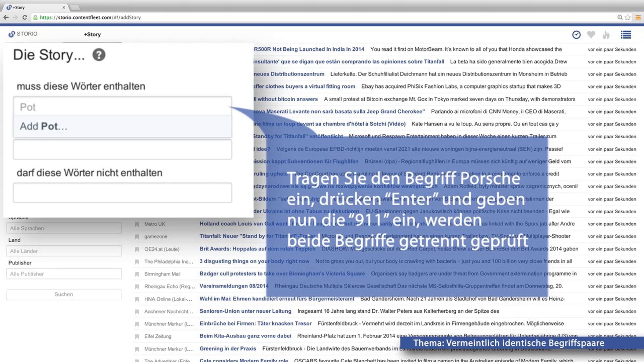Click the question mark help icon
Screen dimensions: 644x362
[99, 55]
